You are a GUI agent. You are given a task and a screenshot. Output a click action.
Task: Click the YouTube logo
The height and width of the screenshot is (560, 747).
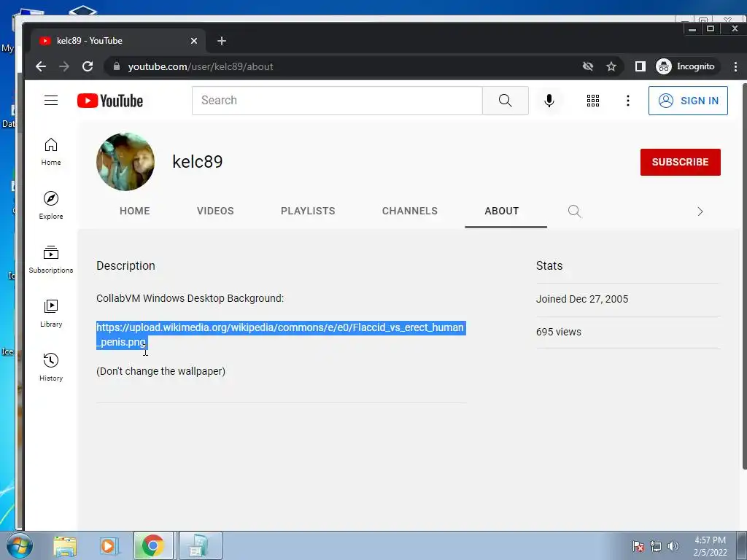[110, 101]
